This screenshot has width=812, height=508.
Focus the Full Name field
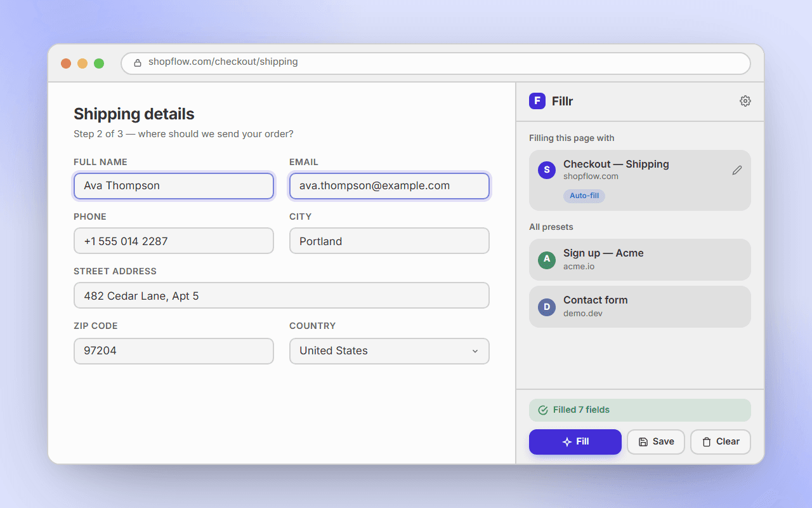tap(174, 186)
